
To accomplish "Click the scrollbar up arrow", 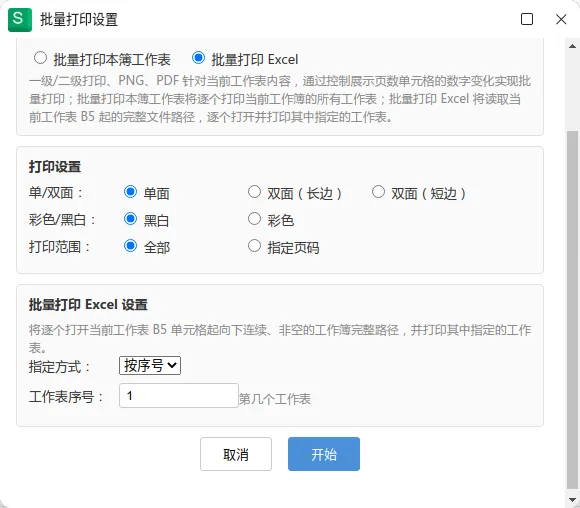I will pyautogui.click(x=572, y=46).
